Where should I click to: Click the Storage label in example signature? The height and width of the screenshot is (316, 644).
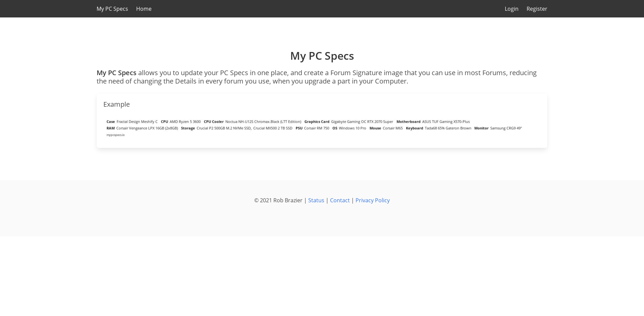[188, 128]
